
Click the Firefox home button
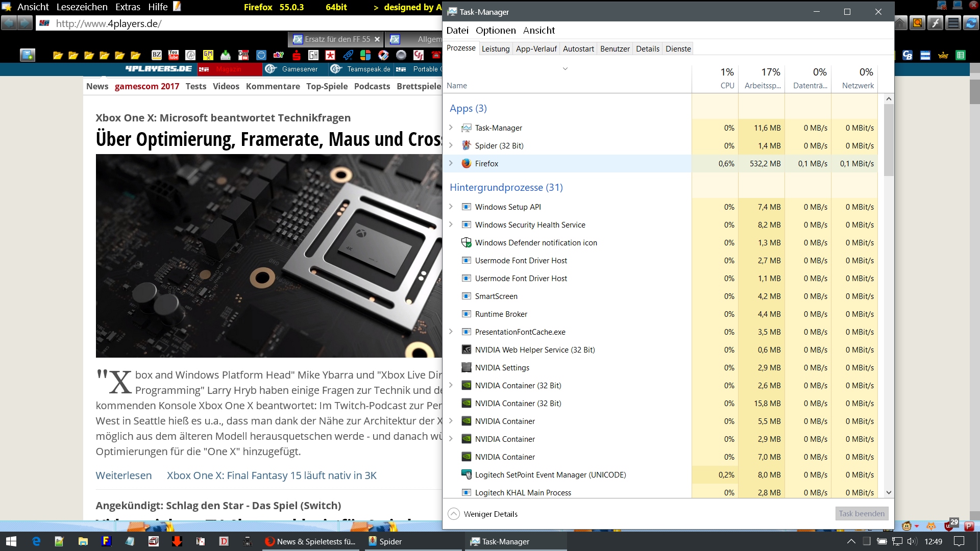click(900, 23)
